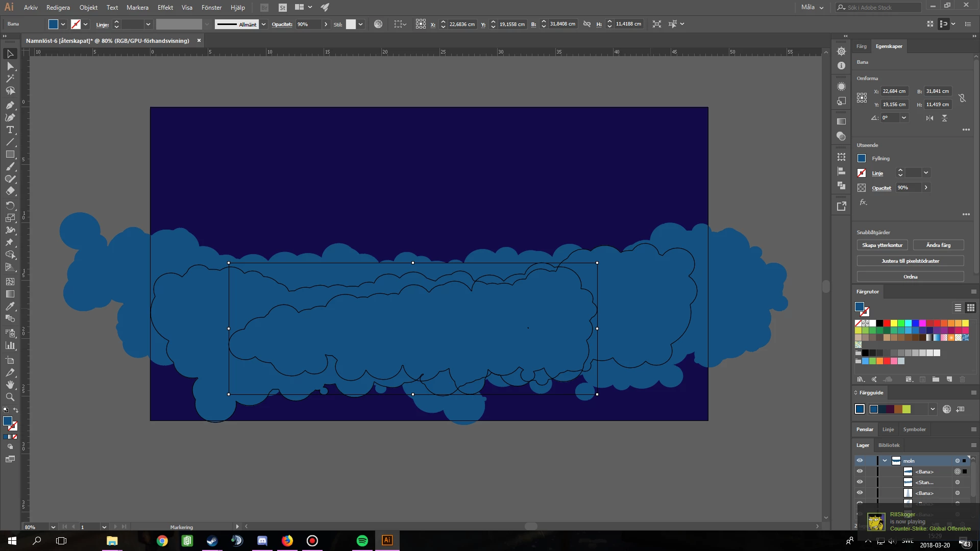Toggle visibility of the <Stan...> sublayer
This screenshot has height=551, width=980.
coord(860,482)
